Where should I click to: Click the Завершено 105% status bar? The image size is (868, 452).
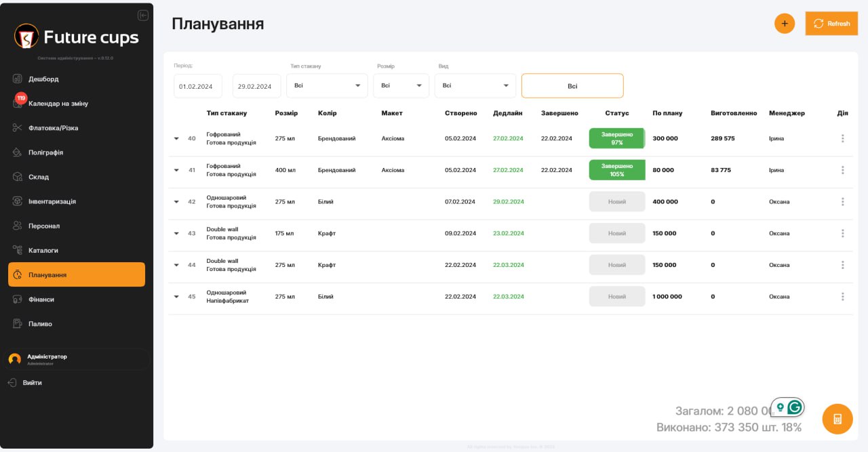pos(617,170)
